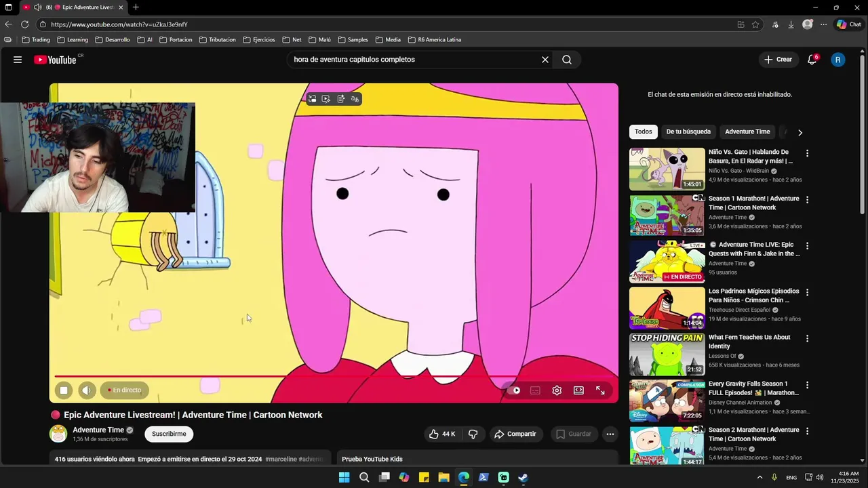Click the picture-in-picture overlay icon

[x=312, y=99]
